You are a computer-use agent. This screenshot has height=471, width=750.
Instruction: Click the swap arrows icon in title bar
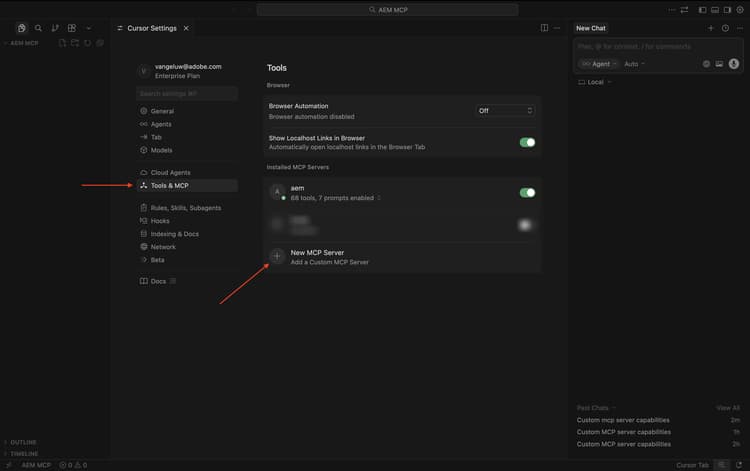point(684,10)
